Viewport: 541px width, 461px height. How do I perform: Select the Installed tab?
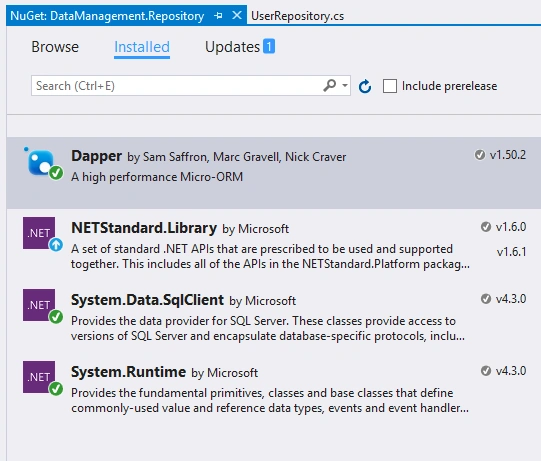click(x=142, y=47)
